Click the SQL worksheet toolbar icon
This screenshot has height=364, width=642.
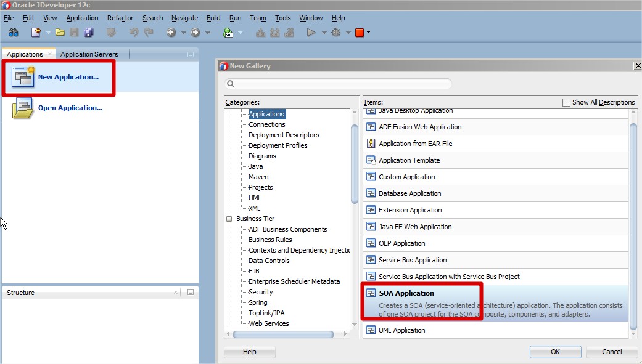click(x=228, y=33)
